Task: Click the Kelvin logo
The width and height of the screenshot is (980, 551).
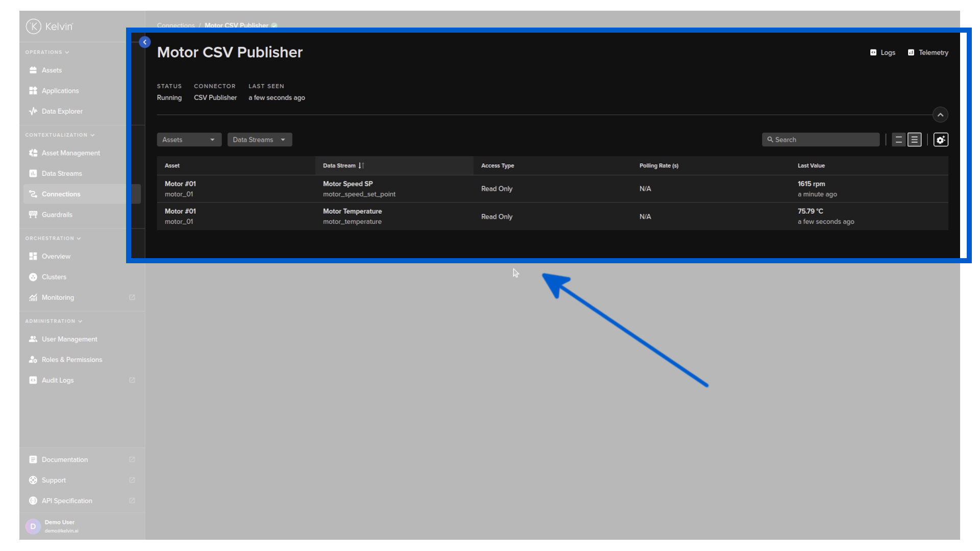Action: pos(50,27)
